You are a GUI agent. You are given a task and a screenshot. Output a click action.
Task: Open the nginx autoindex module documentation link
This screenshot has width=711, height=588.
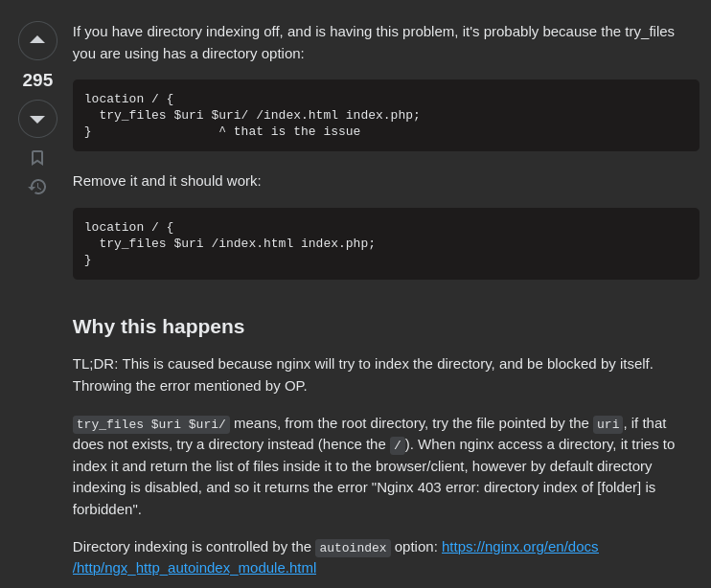coord(519,547)
